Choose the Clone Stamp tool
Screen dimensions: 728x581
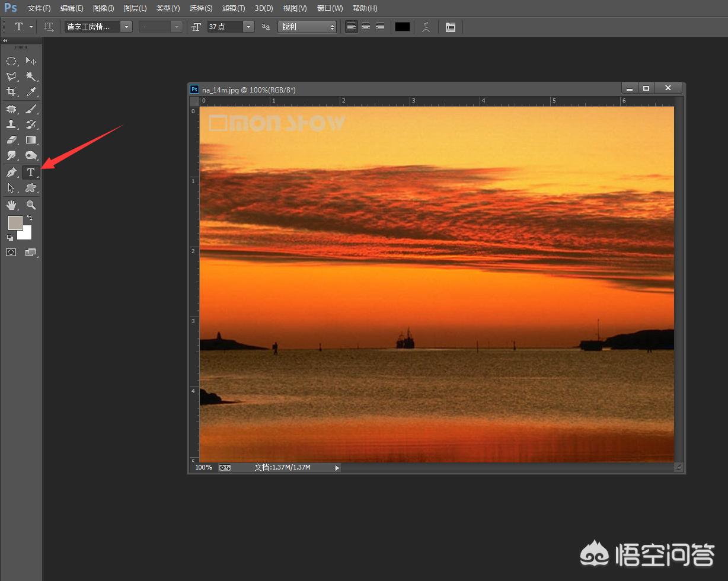11,124
